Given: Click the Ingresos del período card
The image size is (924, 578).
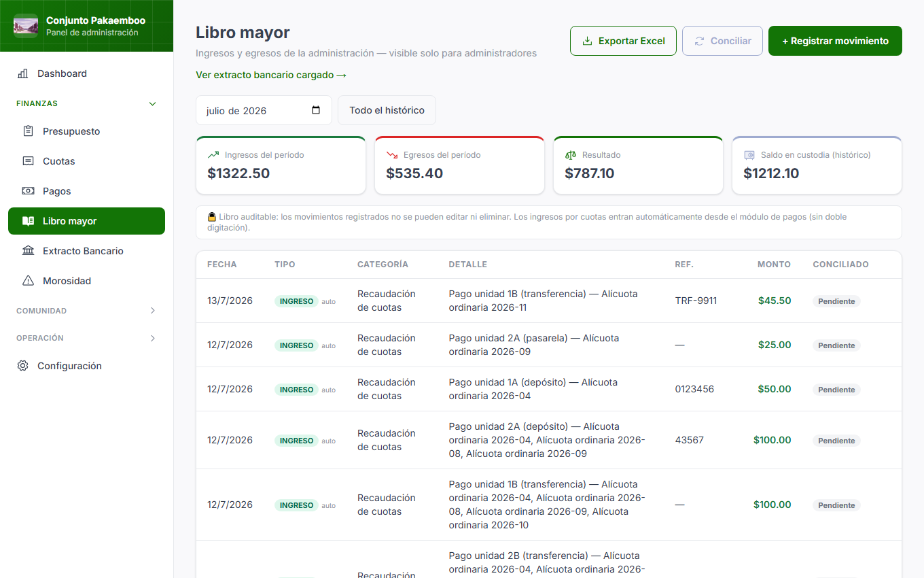Looking at the screenshot, I should tap(281, 165).
